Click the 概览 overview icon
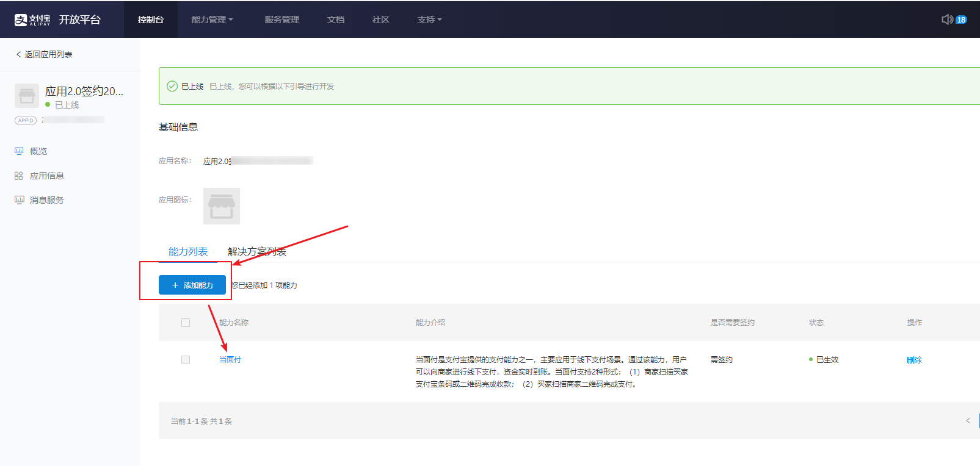Screen dimensions: 980x466 pyautogui.click(x=19, y=151)
